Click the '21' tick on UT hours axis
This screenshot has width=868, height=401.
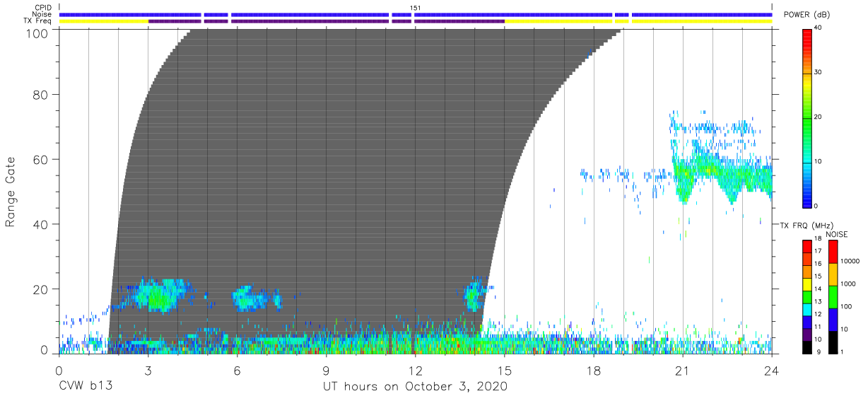pos(683,371)
